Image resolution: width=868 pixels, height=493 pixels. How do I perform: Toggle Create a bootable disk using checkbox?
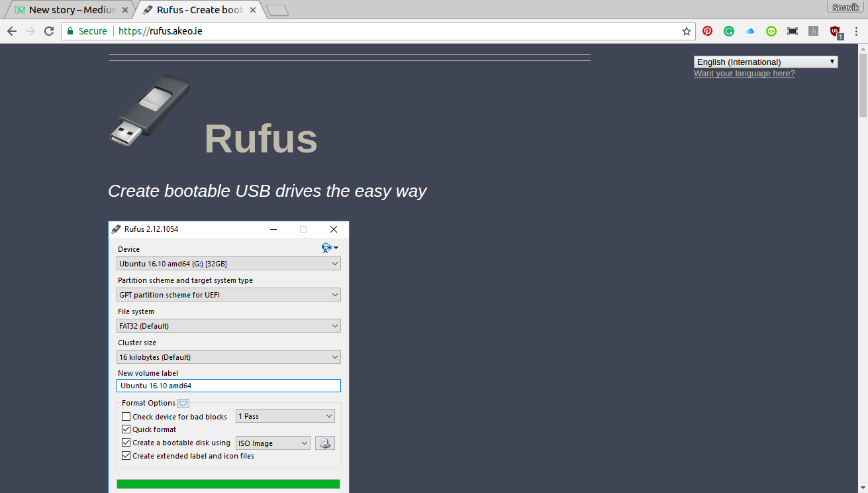(126, 443)
